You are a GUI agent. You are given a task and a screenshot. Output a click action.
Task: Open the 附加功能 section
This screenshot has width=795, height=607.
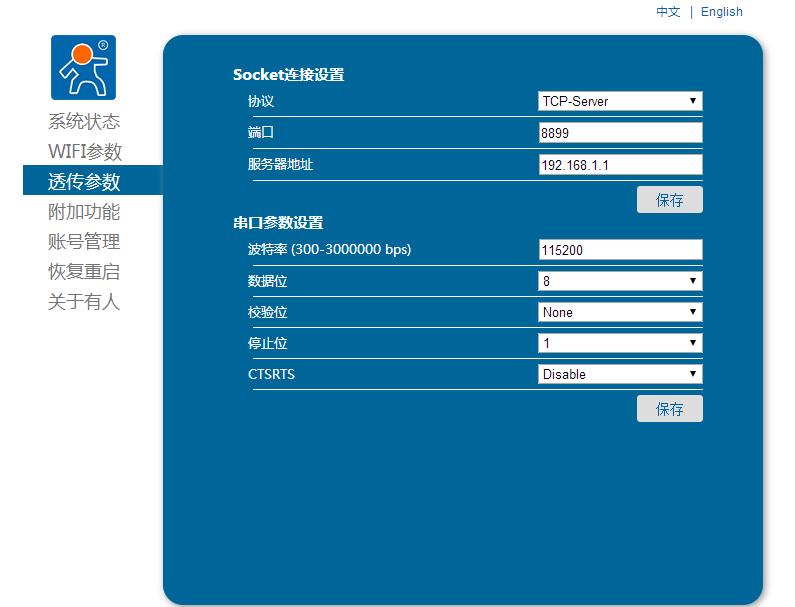(84, 212)
